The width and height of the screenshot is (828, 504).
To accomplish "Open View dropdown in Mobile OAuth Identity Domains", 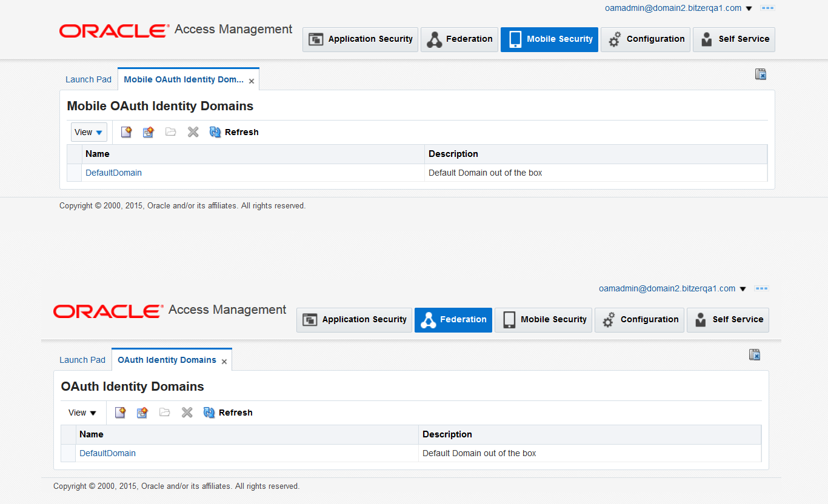I will pos(89,132).
